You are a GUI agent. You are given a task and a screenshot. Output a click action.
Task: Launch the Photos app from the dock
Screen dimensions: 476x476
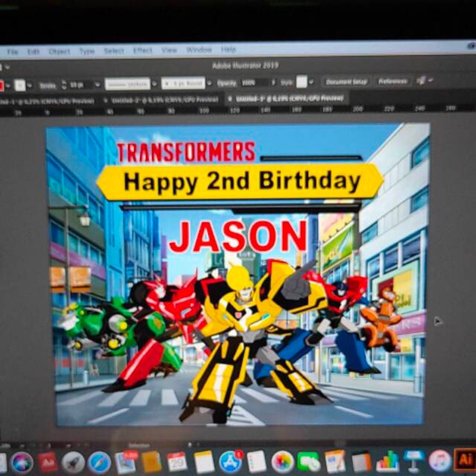click(282, 462)
